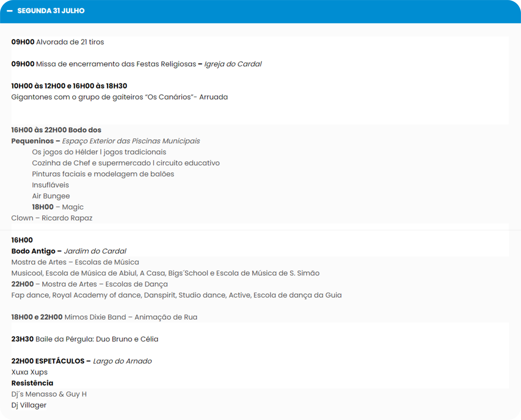521x420 pixels.
Task: Select the Dj Villager entry
Action: (29, 405)
